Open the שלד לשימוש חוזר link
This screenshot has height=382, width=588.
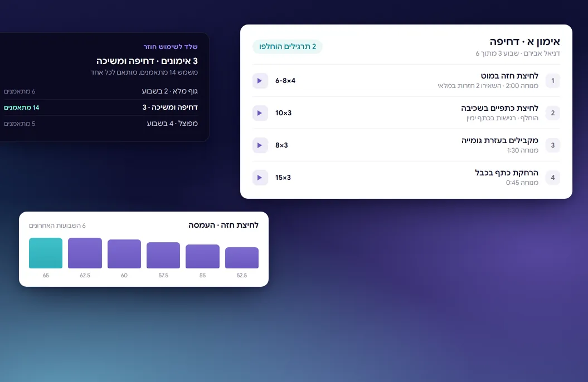point(171,46)
